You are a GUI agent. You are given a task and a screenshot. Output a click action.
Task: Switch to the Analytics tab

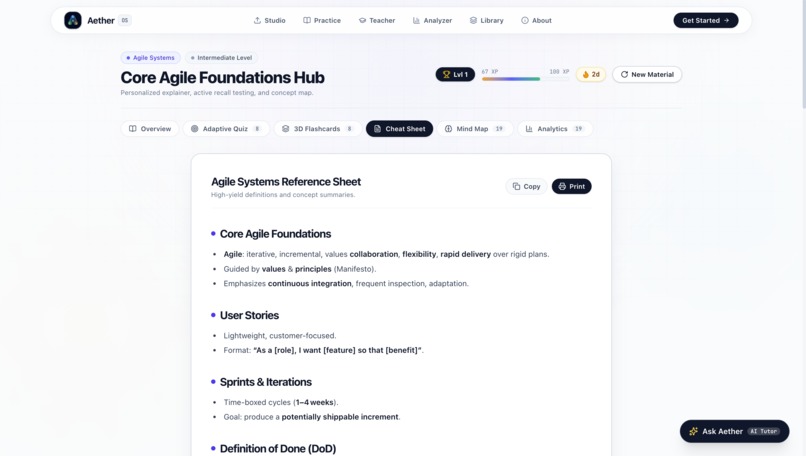point(555,129)
